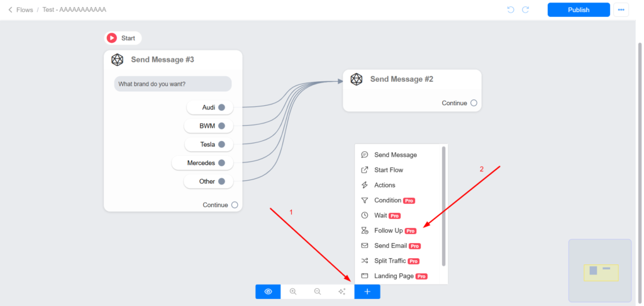This screenshot has width=644, height=306.
Task: Click Continue circle on Send Message #3
Action: [x=235, y=205]
